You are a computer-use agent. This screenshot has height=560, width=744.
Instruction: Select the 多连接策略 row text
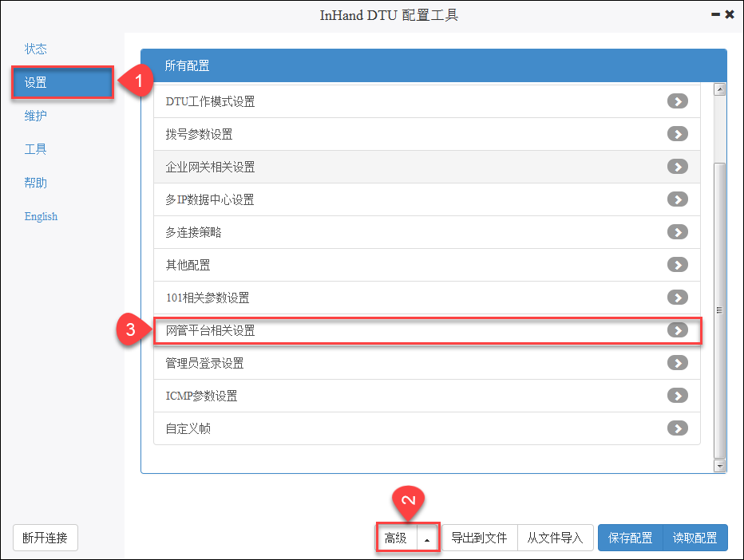point(193,232)
